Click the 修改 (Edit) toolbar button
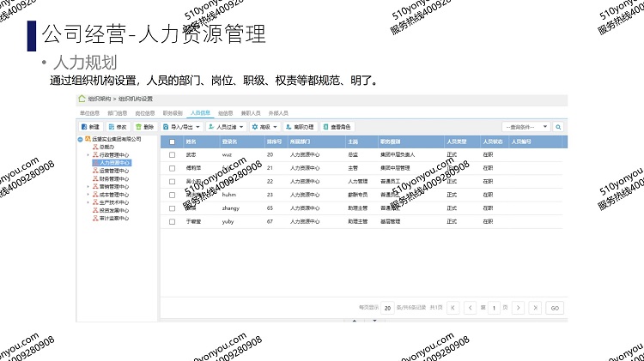This screenshot has width=644, height=361. point(118,126)
